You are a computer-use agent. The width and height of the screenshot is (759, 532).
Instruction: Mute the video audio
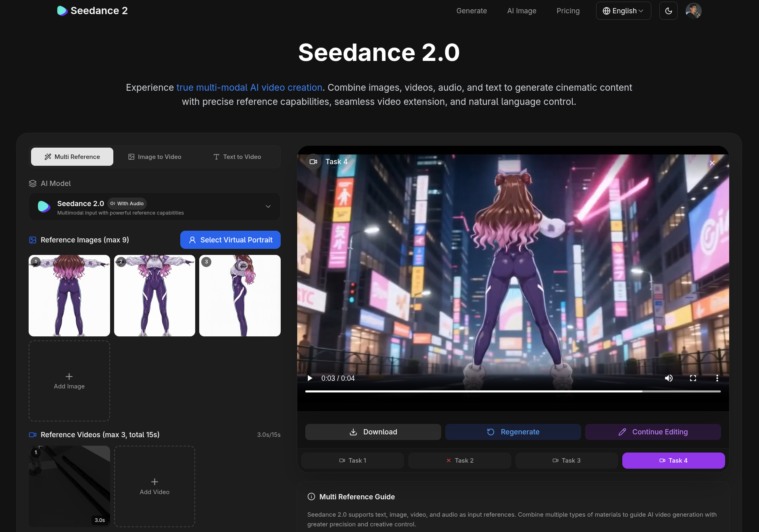click(x=669, y=378)
